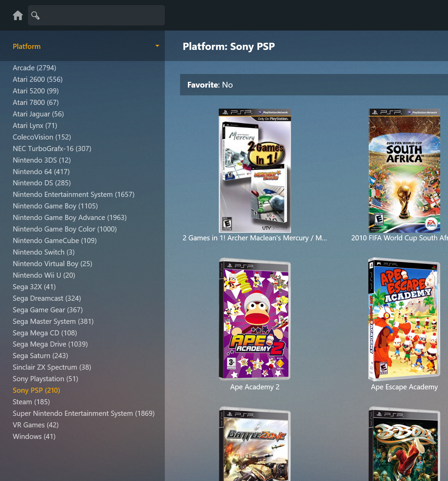
Task: Select Sega 32X (41)
Action: tap(34, 287)
